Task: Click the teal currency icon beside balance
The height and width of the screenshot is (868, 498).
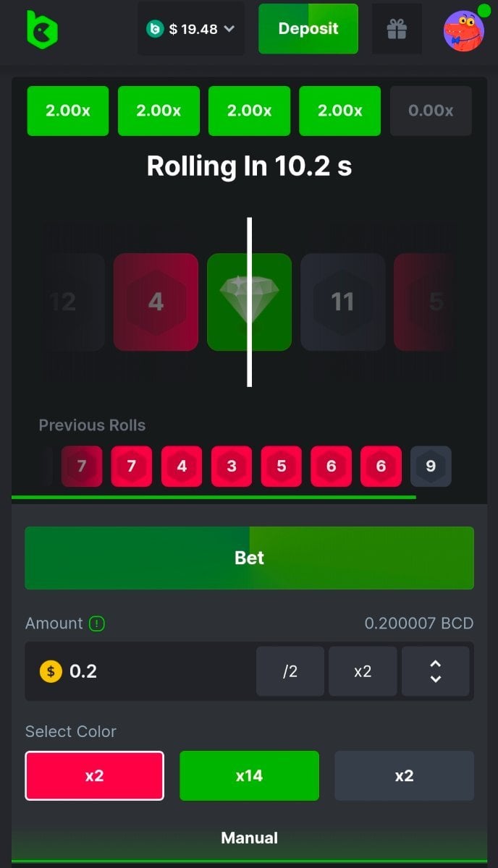Action: 155,29
